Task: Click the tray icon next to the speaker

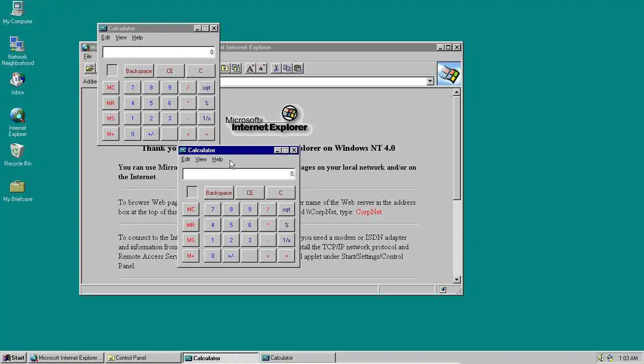Action: [610, 358]
